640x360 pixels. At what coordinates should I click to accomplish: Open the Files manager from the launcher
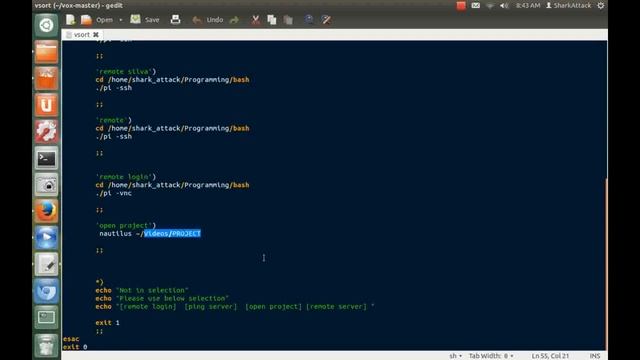coord(46,52)
